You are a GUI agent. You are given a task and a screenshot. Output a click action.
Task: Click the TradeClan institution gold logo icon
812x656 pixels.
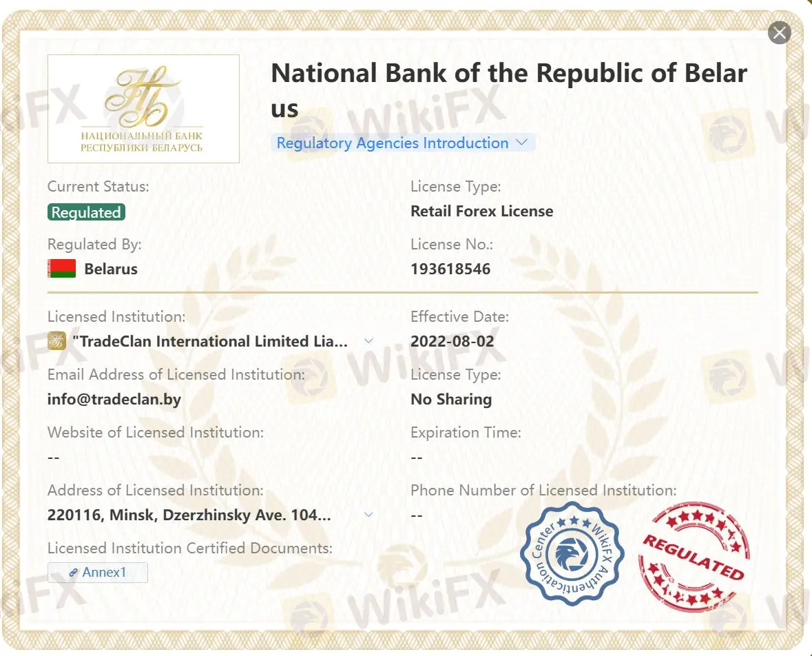56,341
